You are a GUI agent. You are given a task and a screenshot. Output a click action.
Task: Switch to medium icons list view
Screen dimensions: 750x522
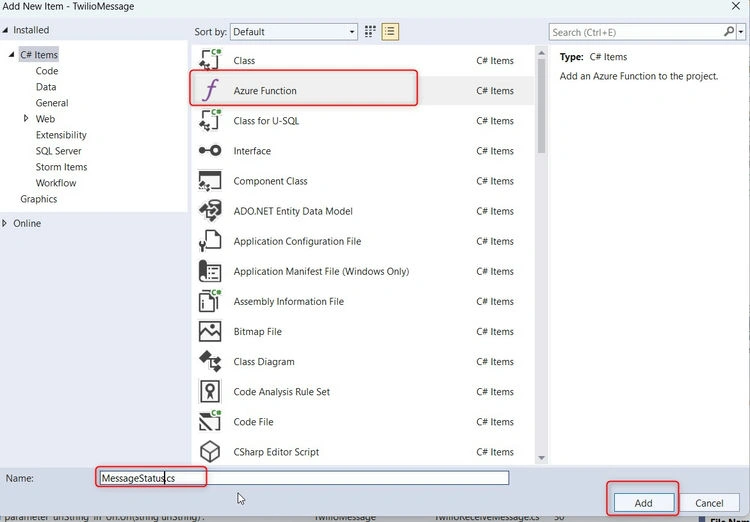[390, 32]
